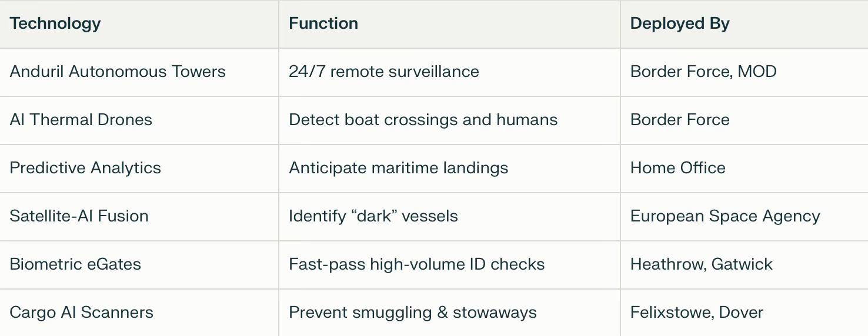The height and width of the screenshot is (336, 868).
Task: Select the Cargo AI Scanners cell
Action: [x=139, y=313]
